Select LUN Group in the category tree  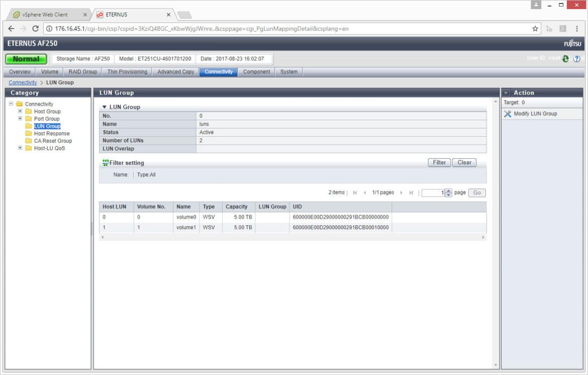pos(47,126)
